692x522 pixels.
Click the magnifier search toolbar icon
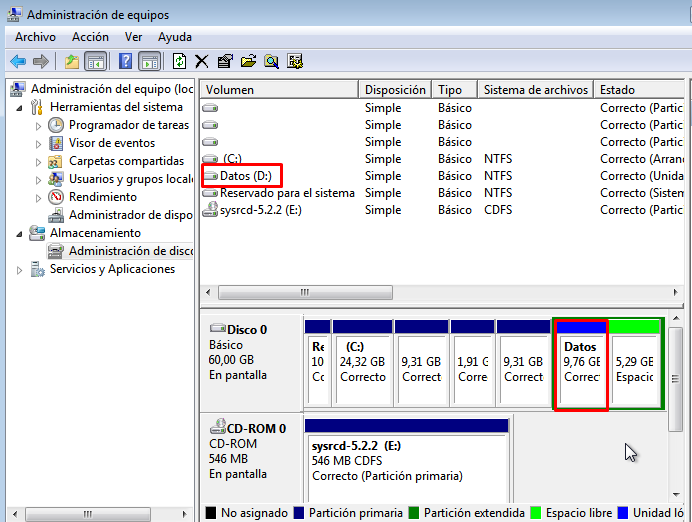click(x=271, y=61)
